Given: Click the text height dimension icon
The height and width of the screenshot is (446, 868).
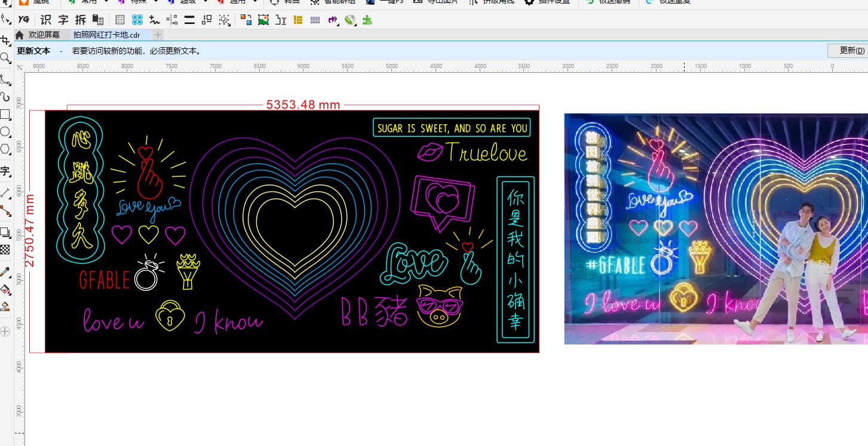Looking at the screenshot, I should [x=281, y=20].
